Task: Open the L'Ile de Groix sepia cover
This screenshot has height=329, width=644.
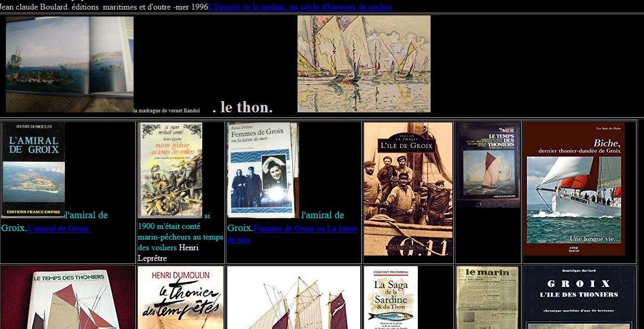Action: pos(408,189)
